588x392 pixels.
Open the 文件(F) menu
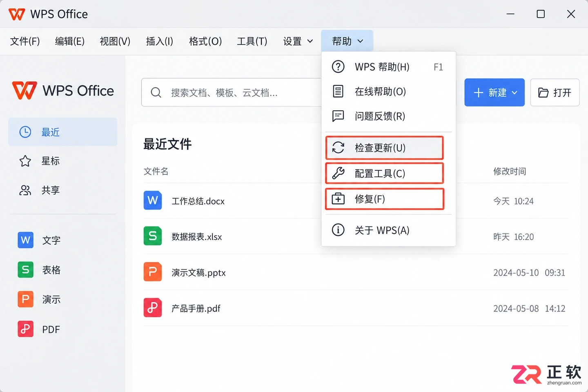coord(25,41)
